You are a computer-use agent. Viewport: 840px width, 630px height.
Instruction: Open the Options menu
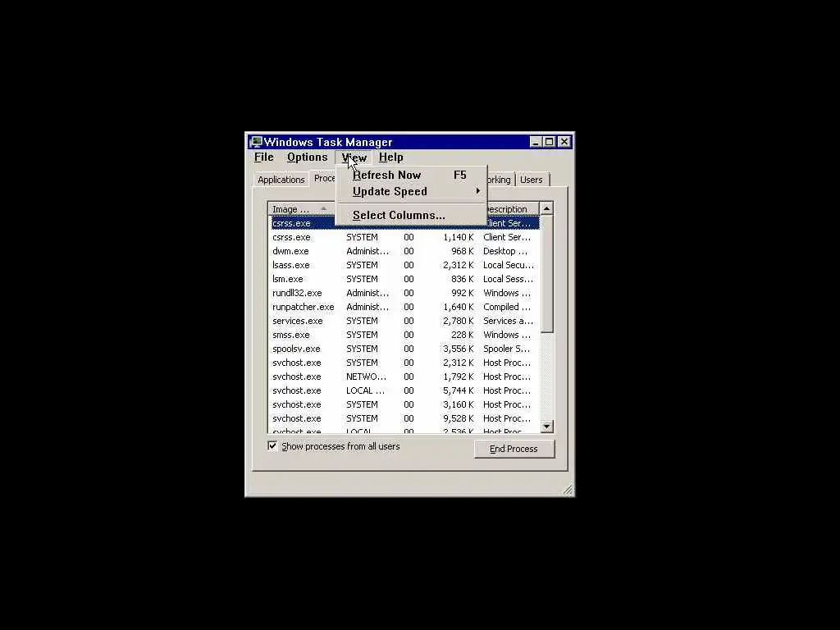pyautogui.click(x=307, y=157)
